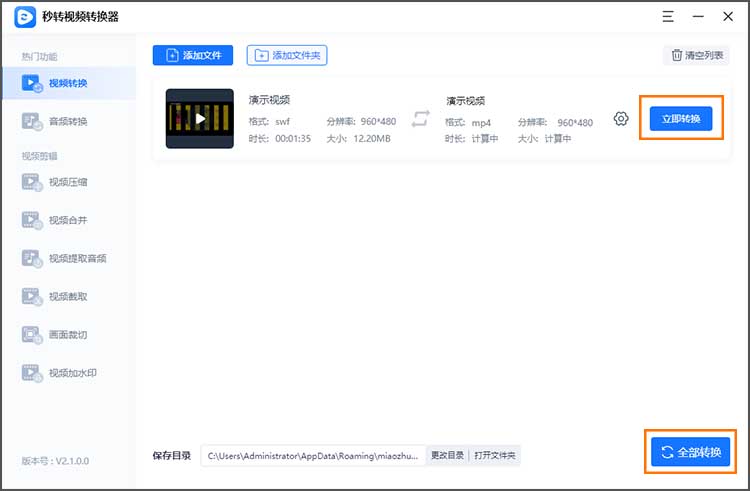The image size is (750, 491).
Task: Start conversion with 立即转换
Action: (681, 119)
